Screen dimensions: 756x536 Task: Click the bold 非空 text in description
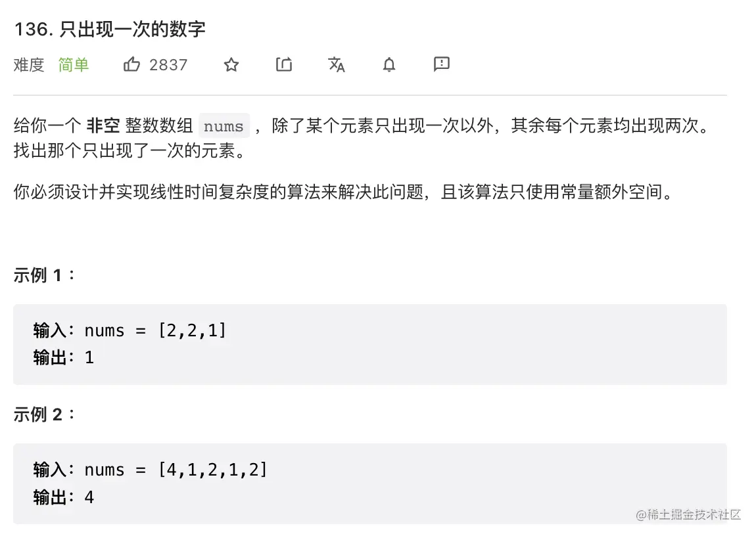(x=102, y=126)
